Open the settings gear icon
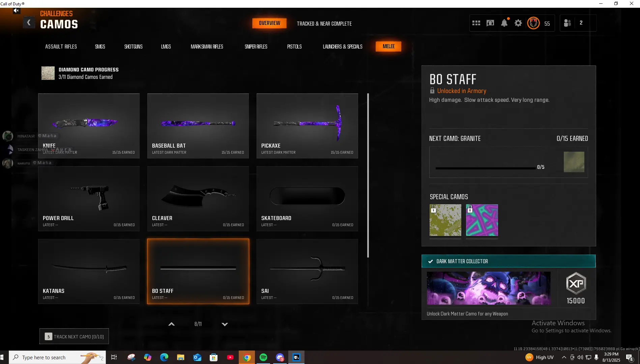640x364 pixels. (x=518, y=23)
